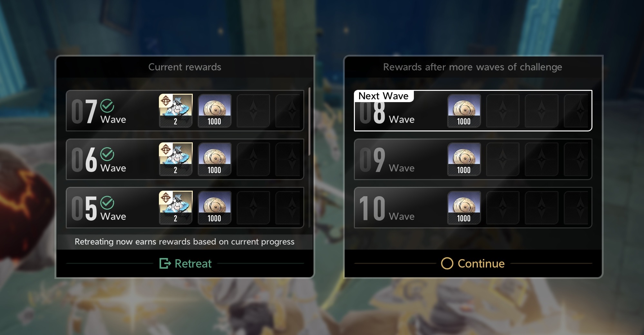Click the Current rewards panel header
Image resolution: width=644 pixels, height=335 pixels.
(185, 67)
